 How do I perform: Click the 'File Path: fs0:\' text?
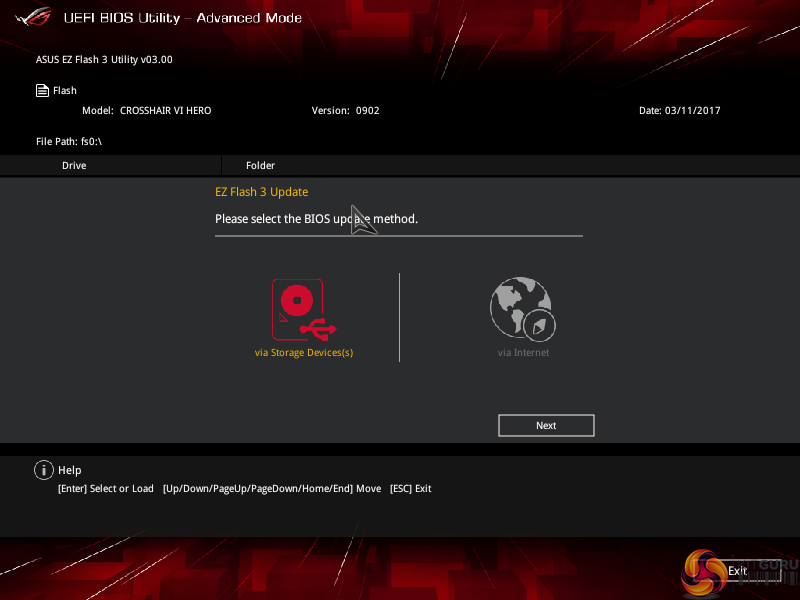coord(69,141)
